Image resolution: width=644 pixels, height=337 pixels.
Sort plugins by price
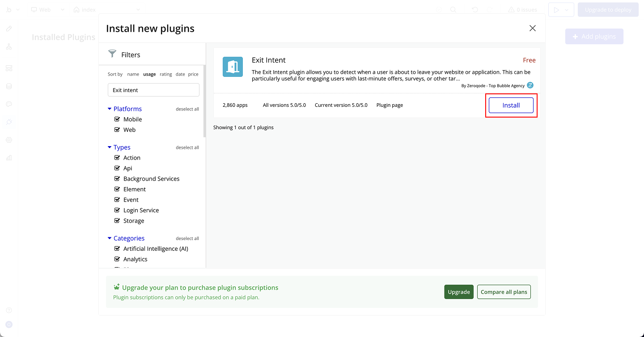tap(193, 74)
